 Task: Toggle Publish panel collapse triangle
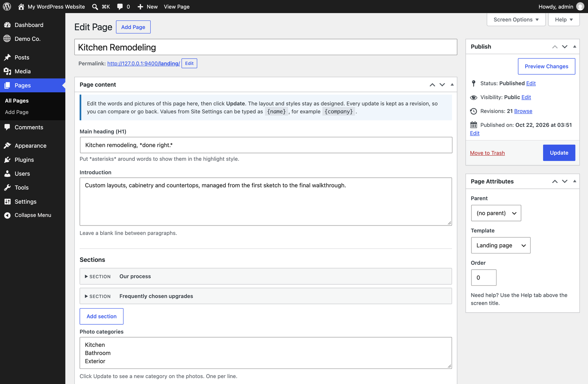(574, 47)
